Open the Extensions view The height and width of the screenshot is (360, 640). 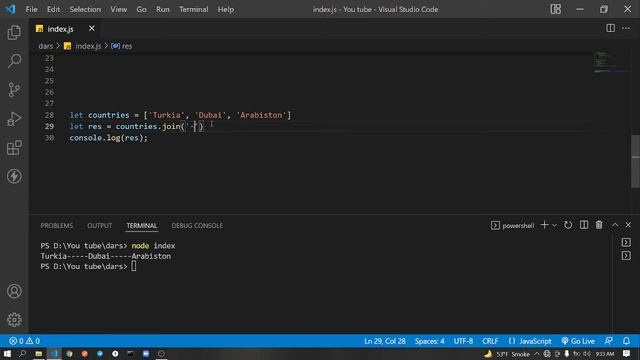[x=14, y=147]
